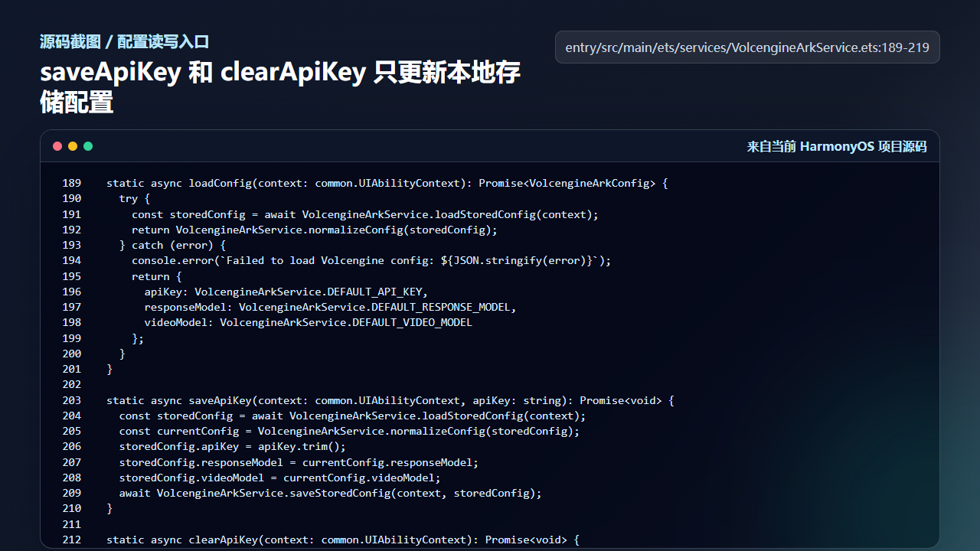Click 'storedConfig.apiKey = apiKey.trim();' line

point(233,446)
